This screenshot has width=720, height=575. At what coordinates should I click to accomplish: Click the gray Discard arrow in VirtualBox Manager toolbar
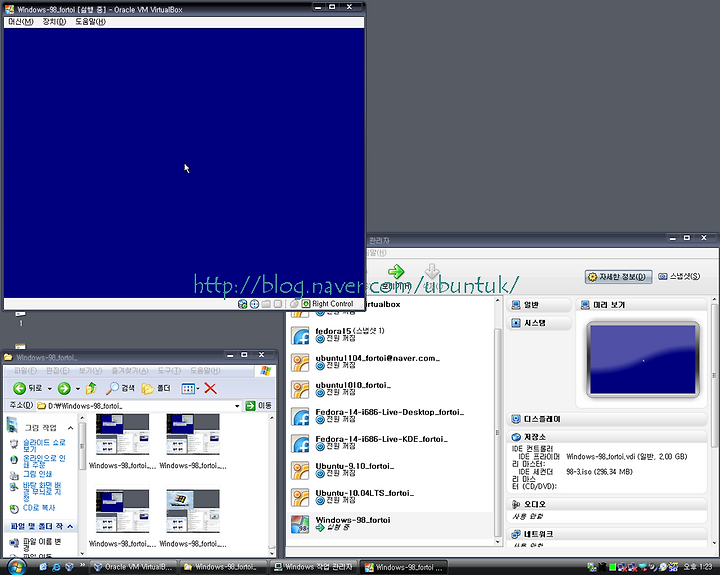point(432,272)
